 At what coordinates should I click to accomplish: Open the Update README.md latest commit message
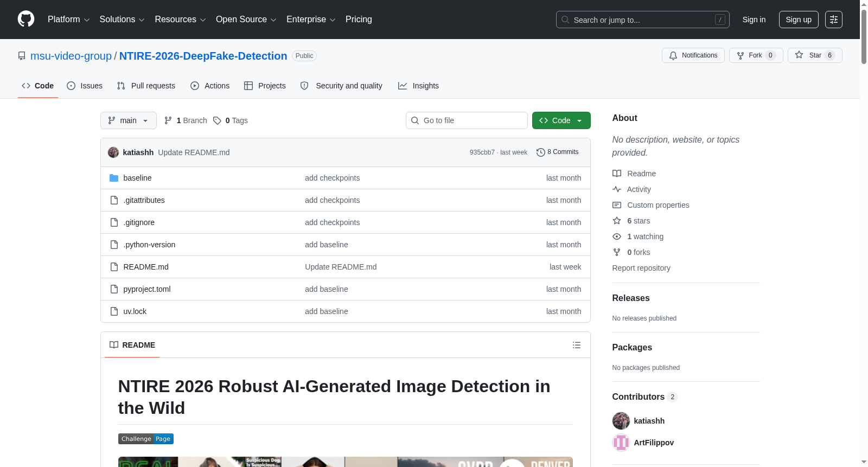[x=194, y=152]
